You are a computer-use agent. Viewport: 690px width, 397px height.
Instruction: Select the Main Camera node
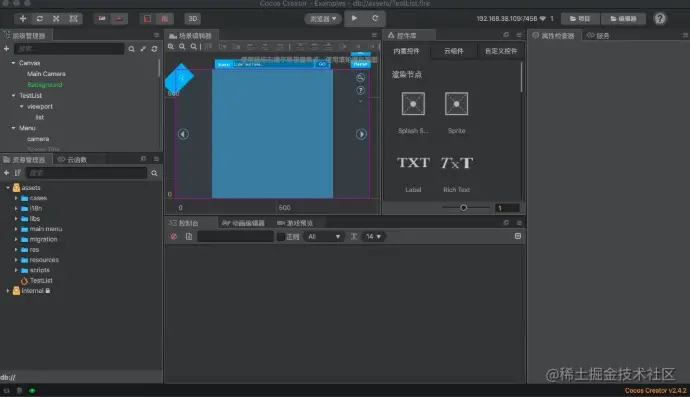point(46,74)
